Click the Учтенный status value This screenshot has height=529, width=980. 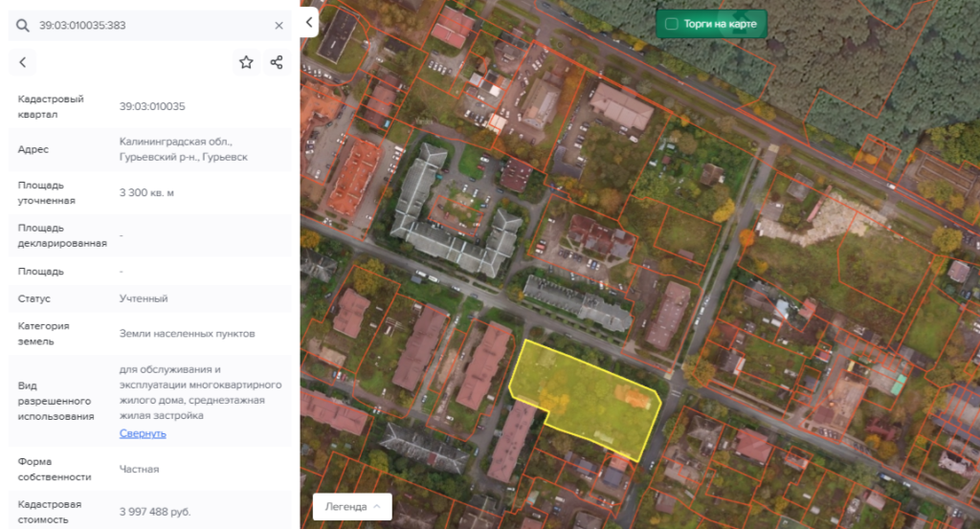point(144,298)
